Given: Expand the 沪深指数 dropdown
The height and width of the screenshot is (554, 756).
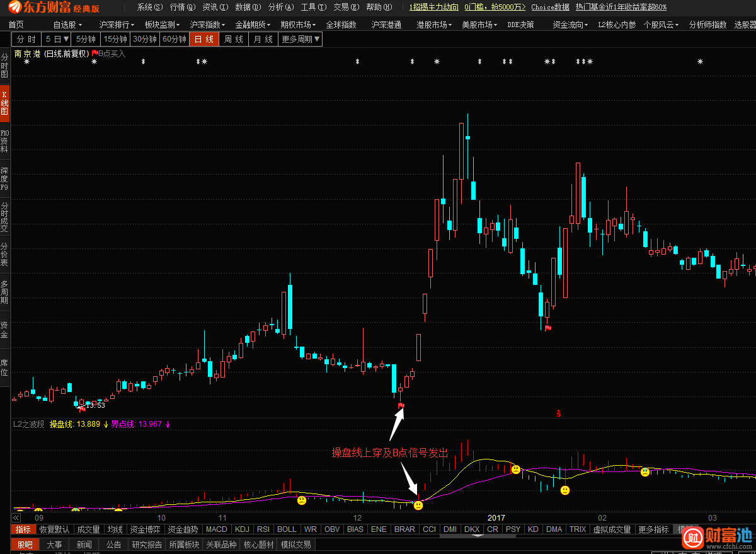Looking at the screenshot, I should (208, 25).
